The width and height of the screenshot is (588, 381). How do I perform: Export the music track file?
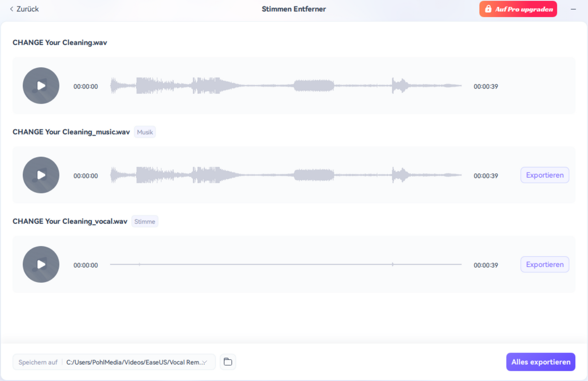544,175
